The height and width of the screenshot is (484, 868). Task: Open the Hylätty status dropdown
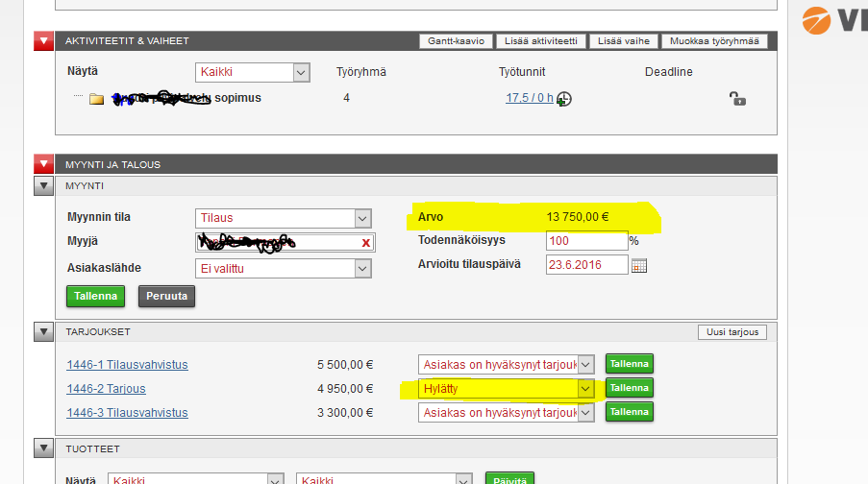pyautogui.click(x=506, y=389)
